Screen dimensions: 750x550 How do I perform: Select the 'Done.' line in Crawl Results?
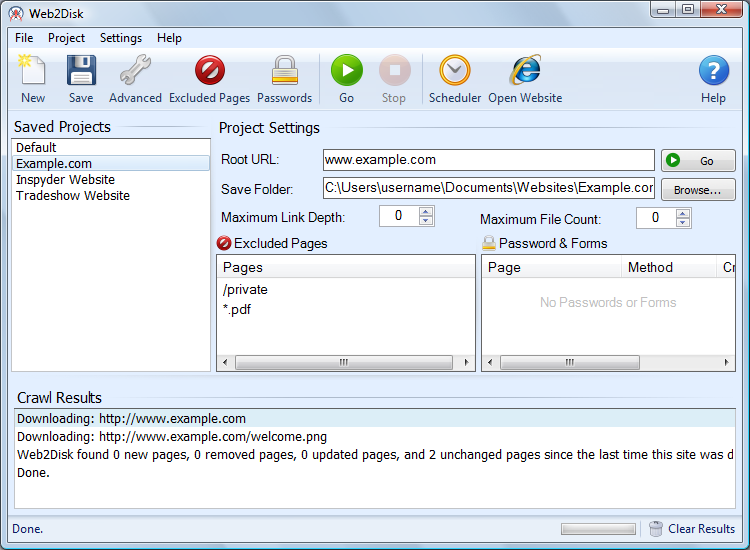(x=375, y=473)
